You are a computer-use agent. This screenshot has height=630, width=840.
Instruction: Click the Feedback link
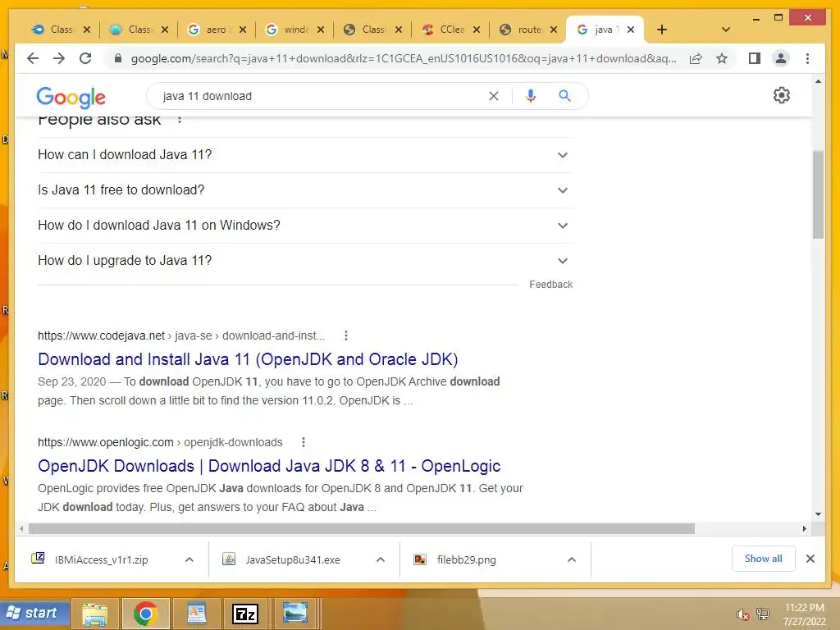click(x=550, y=285)
